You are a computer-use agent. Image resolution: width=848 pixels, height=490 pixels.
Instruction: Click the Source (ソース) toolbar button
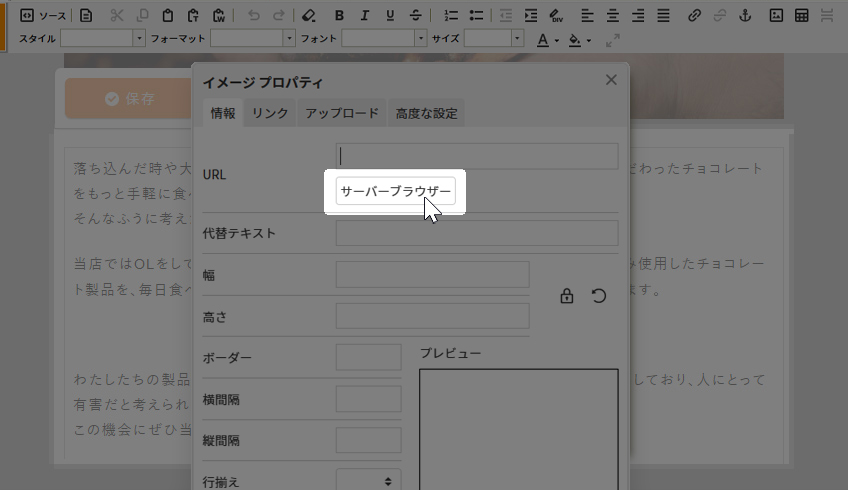coord(43,15)
